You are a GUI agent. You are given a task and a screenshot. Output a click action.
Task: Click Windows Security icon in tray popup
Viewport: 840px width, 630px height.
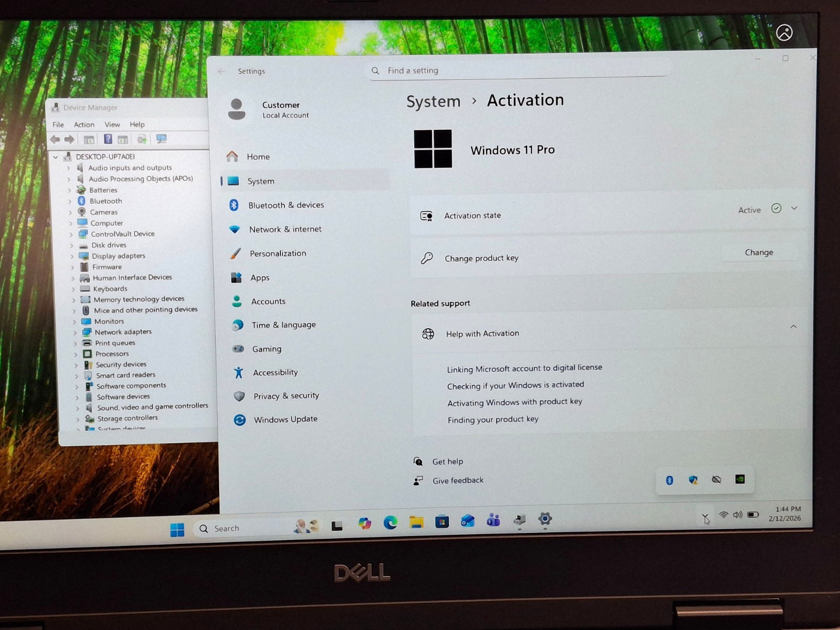click(x=693, y=480)
